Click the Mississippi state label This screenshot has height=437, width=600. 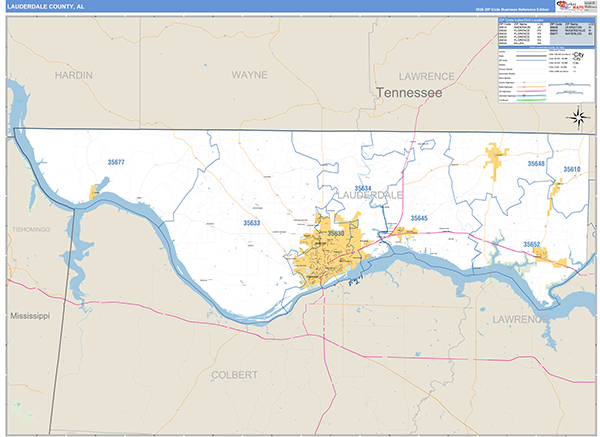[x=30, y=315]
